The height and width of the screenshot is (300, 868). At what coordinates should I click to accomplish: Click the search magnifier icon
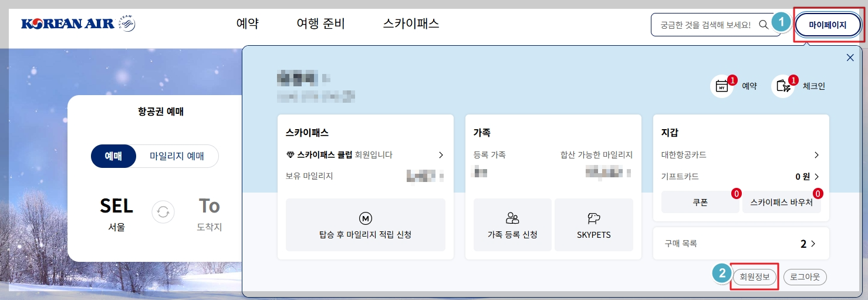[x=764, y=25]
